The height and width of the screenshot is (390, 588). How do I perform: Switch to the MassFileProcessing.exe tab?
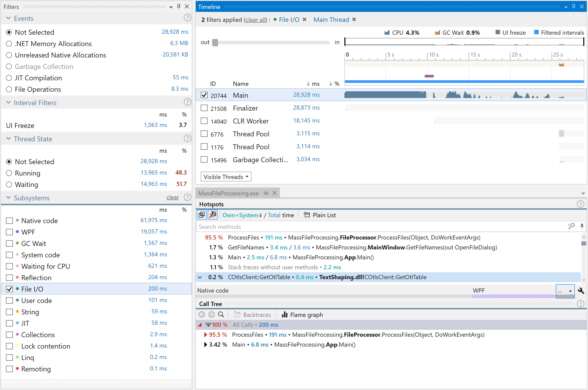[229, 193]
